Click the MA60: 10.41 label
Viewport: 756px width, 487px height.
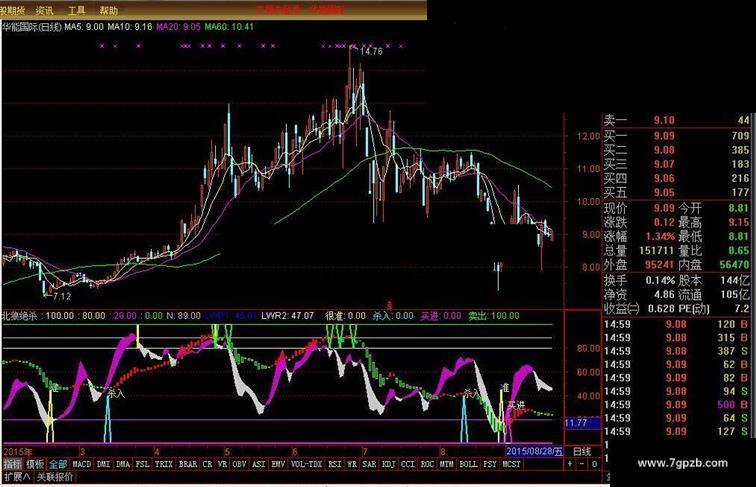(x=229, y=27)
